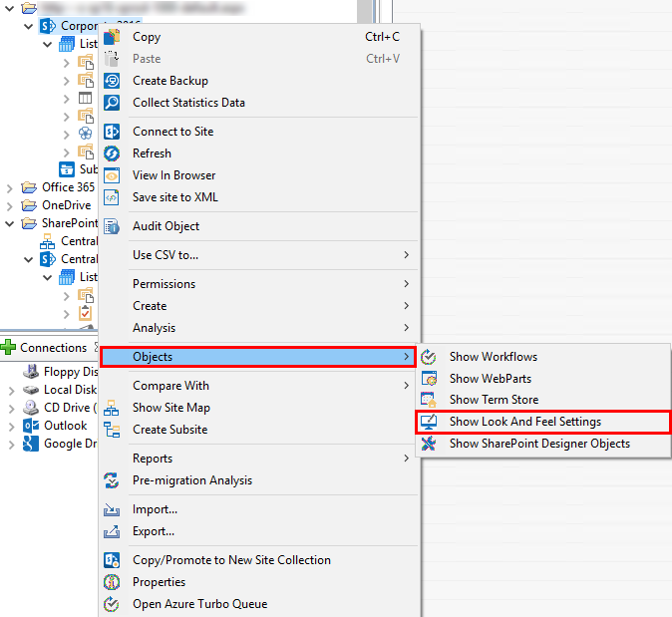The height and width of the screenshot is (617, 672).
Task: Click the Refresh icon
Action: click(112, 154)
